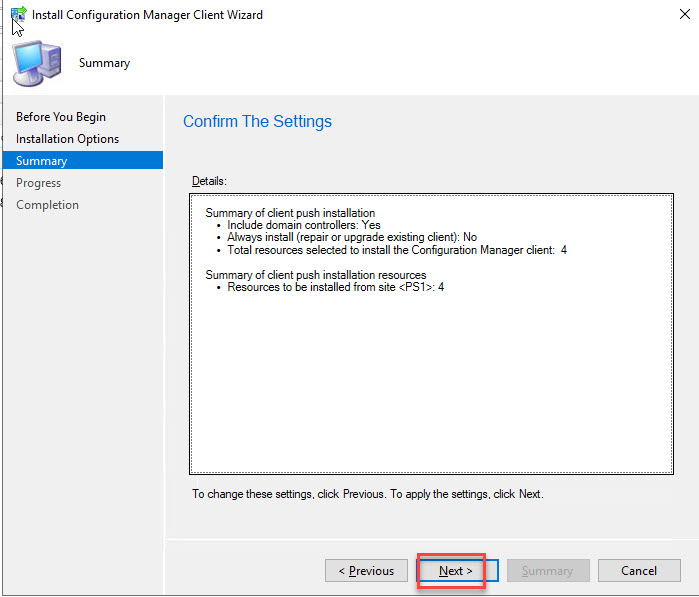
Task: Select the Total resources selected line
Action: pyautogui.click(x=397, y=249)
